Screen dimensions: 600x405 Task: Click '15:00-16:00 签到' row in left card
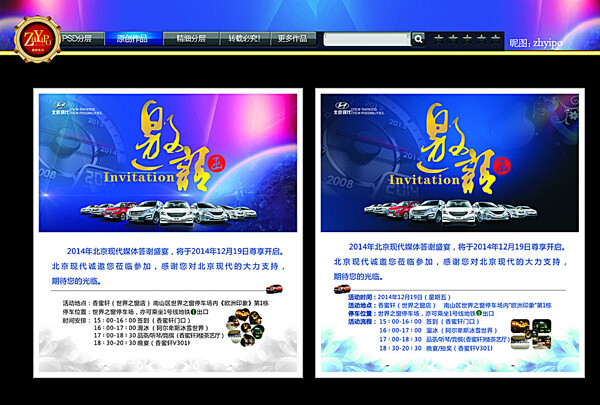[142, 320]
